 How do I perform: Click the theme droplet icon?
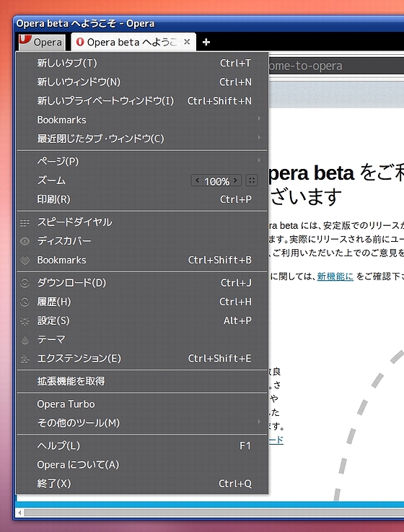click(25, 339)
